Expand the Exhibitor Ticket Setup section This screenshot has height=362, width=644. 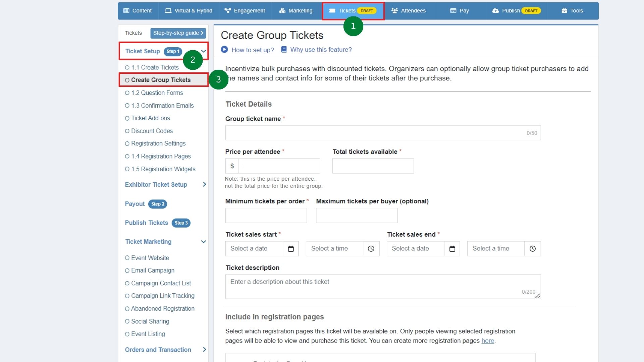[x=205, y=184]
